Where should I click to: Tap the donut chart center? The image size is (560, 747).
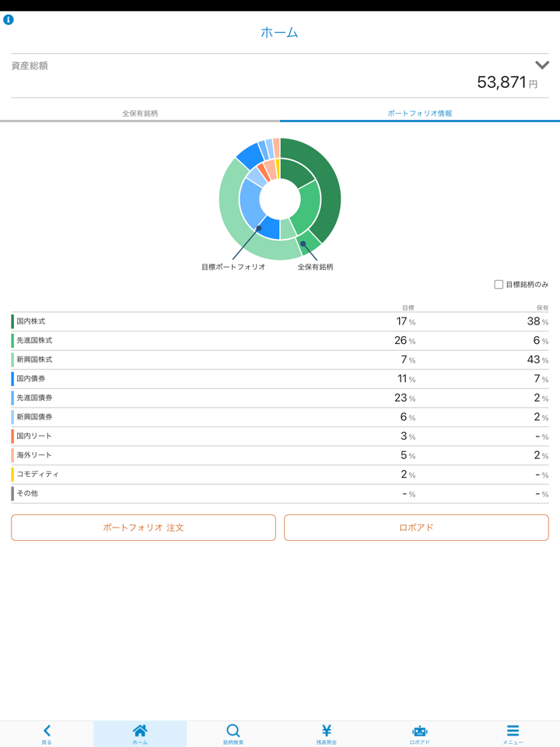pyautogui.click(x=280, y=199)
